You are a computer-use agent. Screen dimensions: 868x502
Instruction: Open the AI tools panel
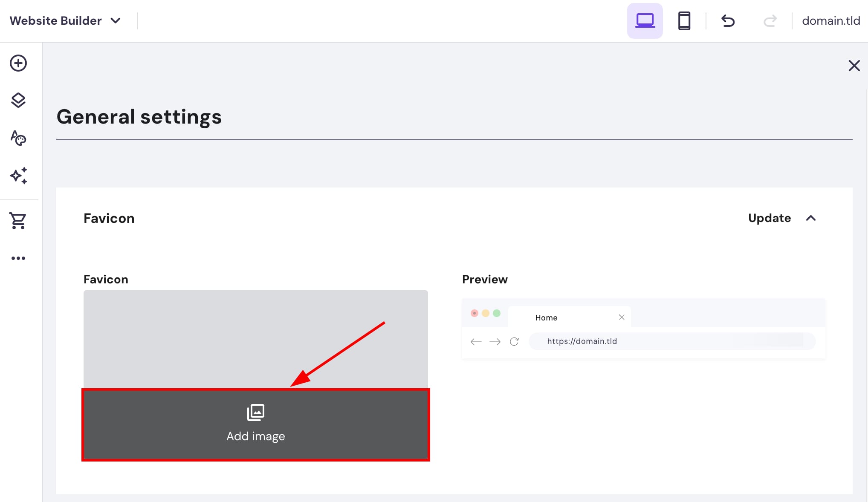point(18,176)
